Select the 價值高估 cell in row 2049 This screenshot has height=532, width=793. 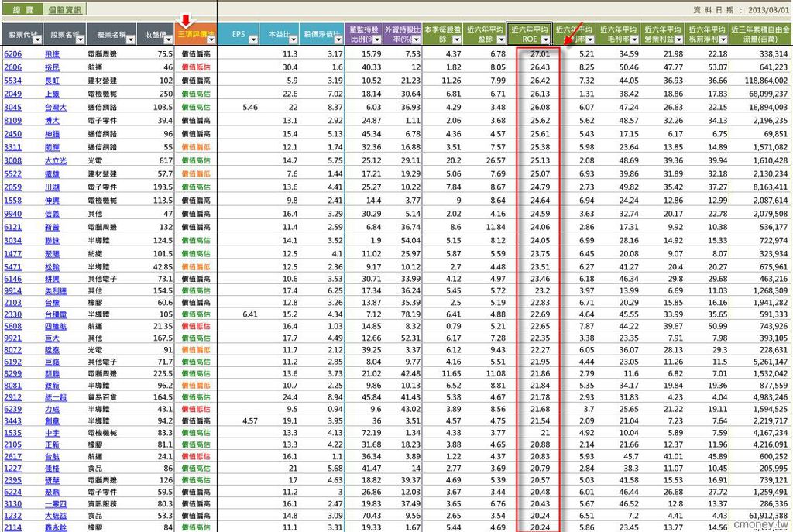[x=196, y=94]
